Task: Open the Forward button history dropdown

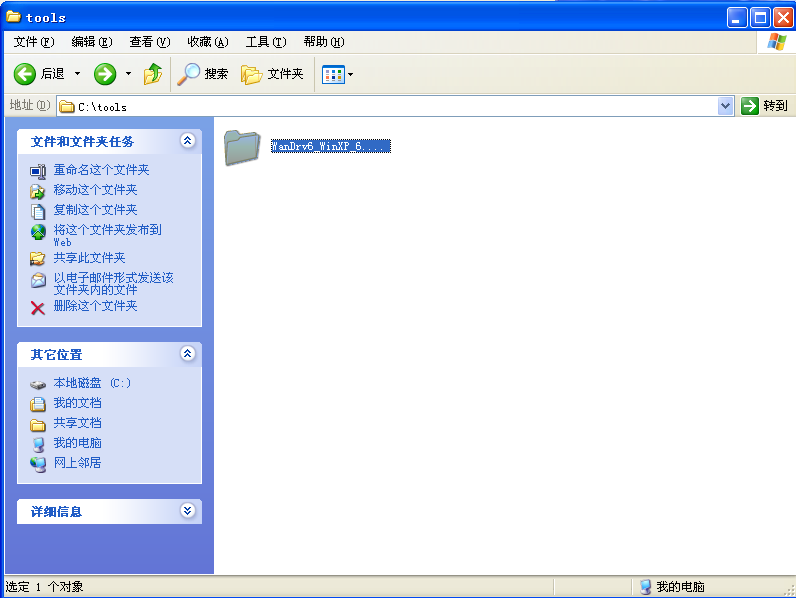Action: tap(128, 74)
